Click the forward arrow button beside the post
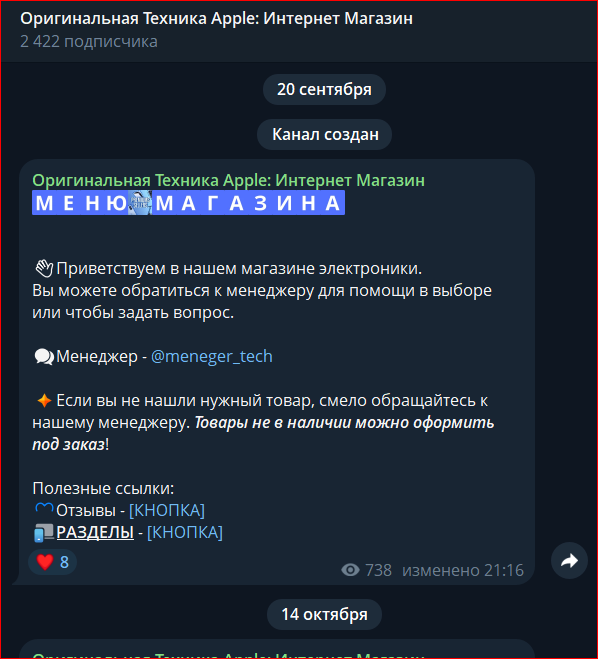 click(569, 561)
